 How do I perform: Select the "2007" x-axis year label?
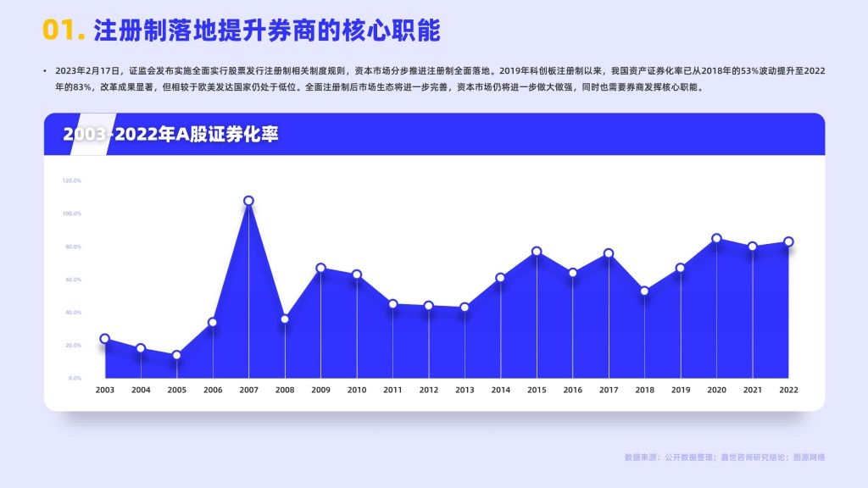(x=248, y=390)
